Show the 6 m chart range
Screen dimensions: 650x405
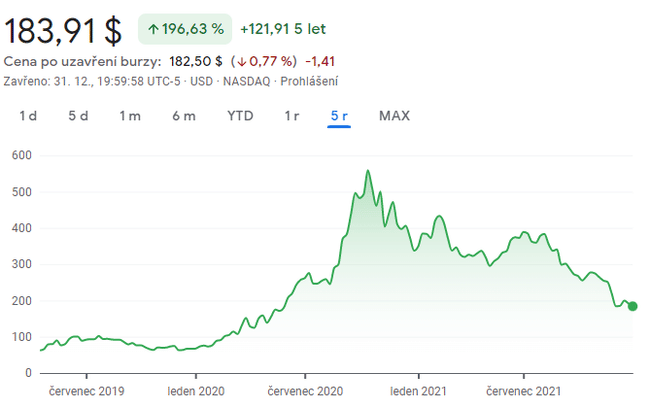(x=183, y=115)
